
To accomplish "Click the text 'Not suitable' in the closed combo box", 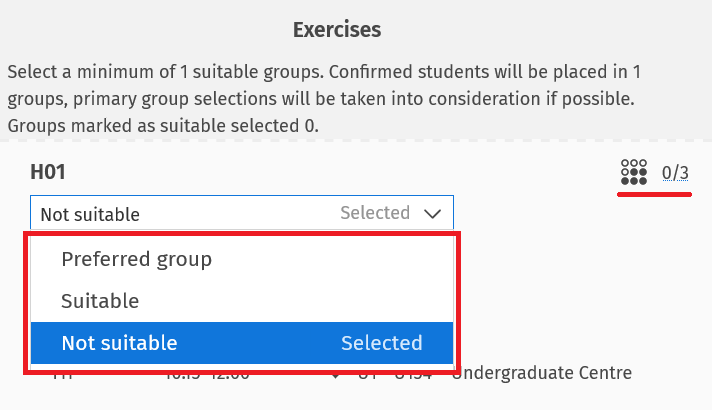I will (x=90, y=214).
